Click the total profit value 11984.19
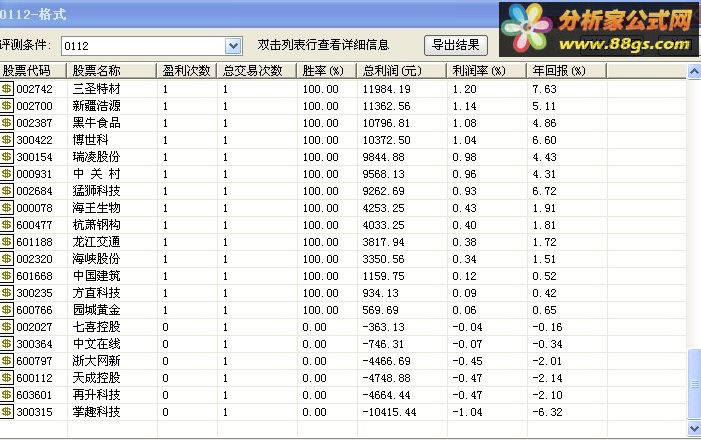 point(386,89)
